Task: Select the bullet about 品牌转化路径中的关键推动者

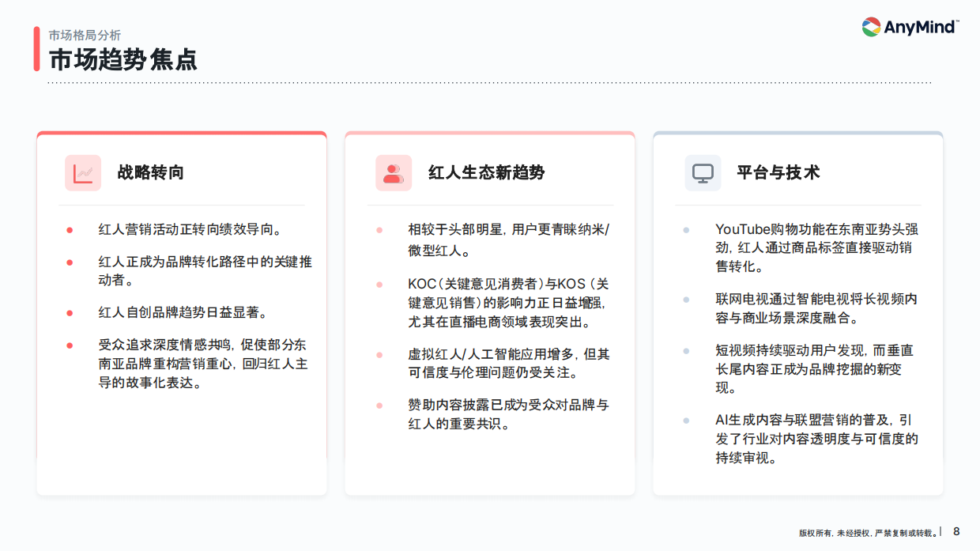Action: pyautogui.click(x=205, y=271)
